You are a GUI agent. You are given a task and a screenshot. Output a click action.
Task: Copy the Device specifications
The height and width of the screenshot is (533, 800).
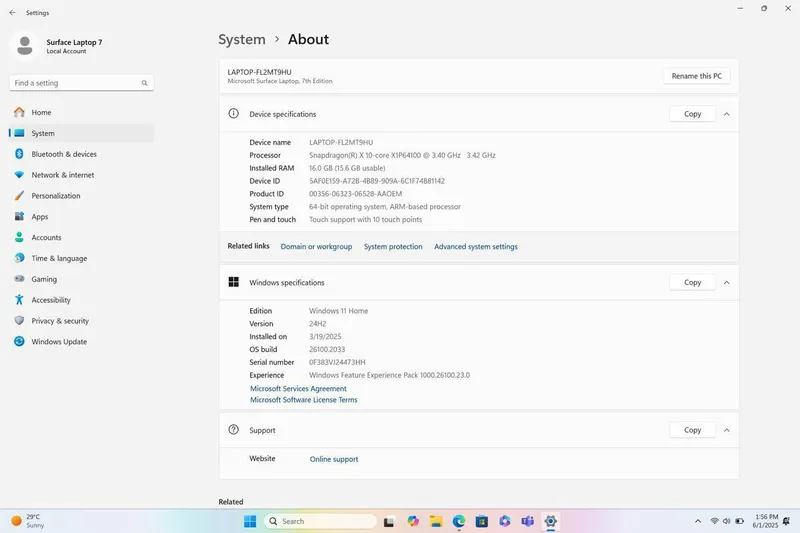[x=692, y=114]
